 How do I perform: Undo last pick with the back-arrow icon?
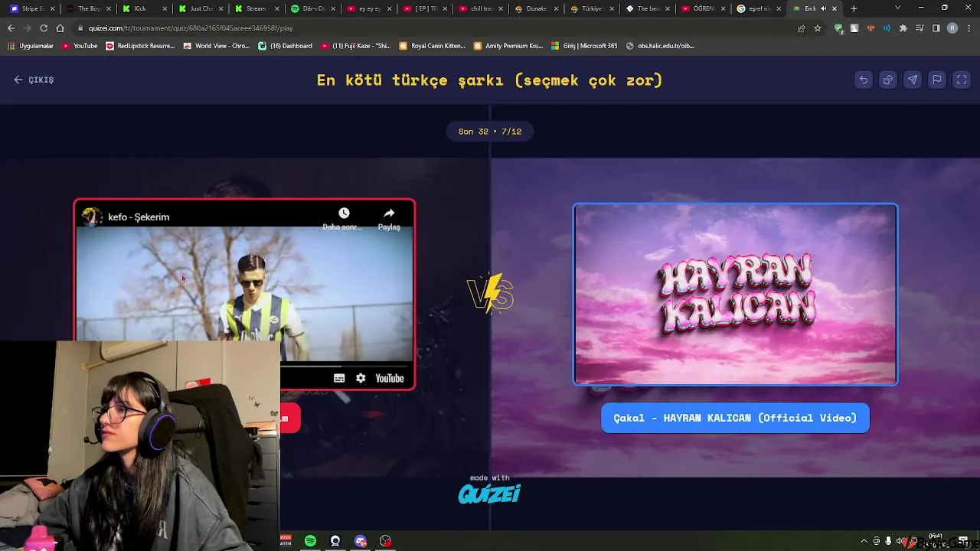point(864,80)
